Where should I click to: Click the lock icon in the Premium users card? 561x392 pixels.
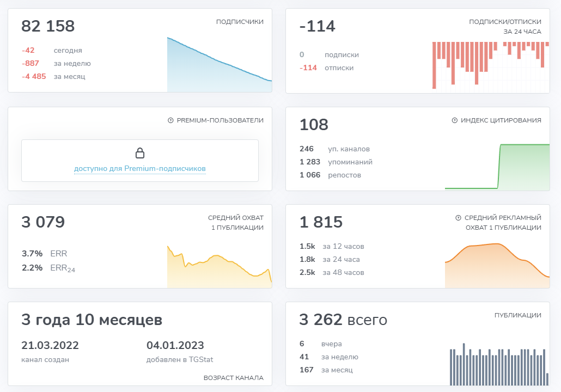[x=140, y=153]
